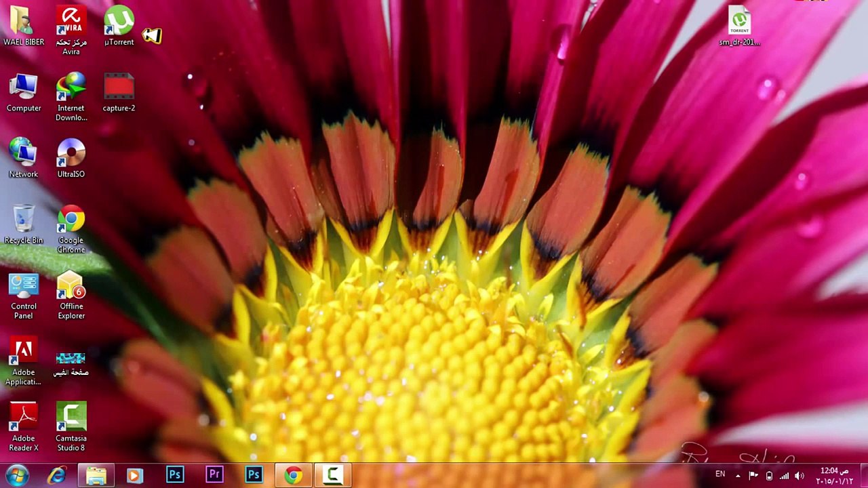The image size is (868, 488).
Task: Select the WAEL BIBER folder icon
Action: [24, 26]
